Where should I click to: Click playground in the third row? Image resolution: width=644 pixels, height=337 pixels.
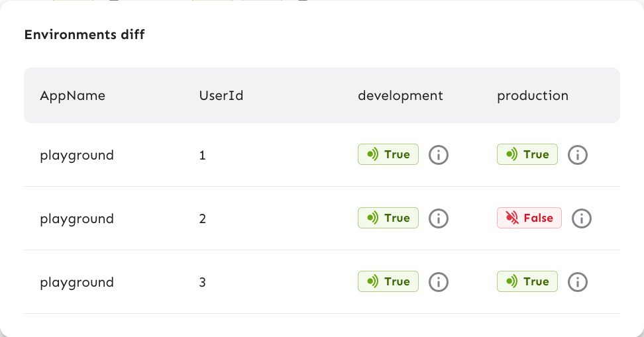[x=77, y=282]
